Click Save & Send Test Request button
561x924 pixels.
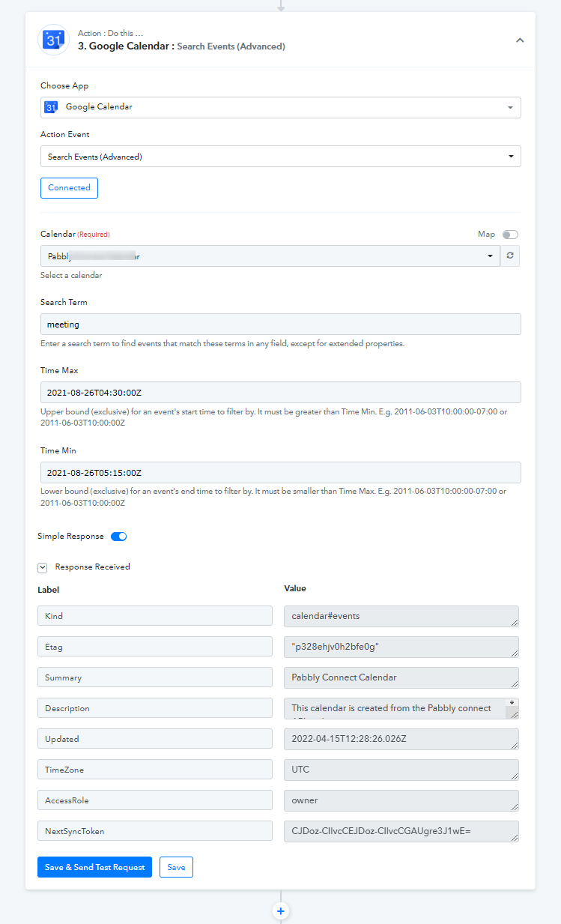tap(95, 867)
